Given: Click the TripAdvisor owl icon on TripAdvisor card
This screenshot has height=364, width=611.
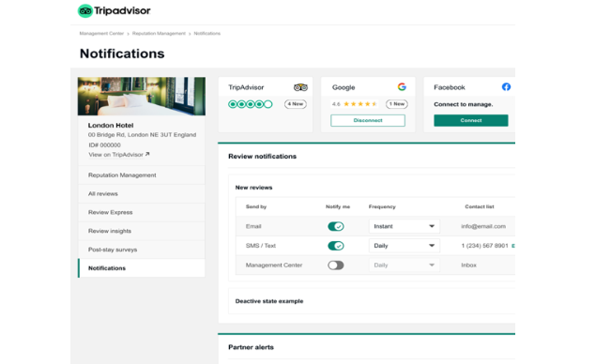Looking at the screenshot, I should click(300, 87).
